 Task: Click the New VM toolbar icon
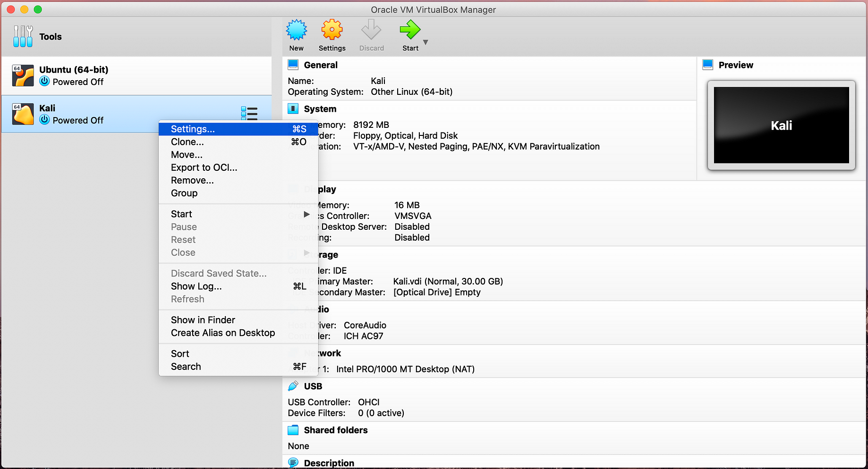pos(297,30)
